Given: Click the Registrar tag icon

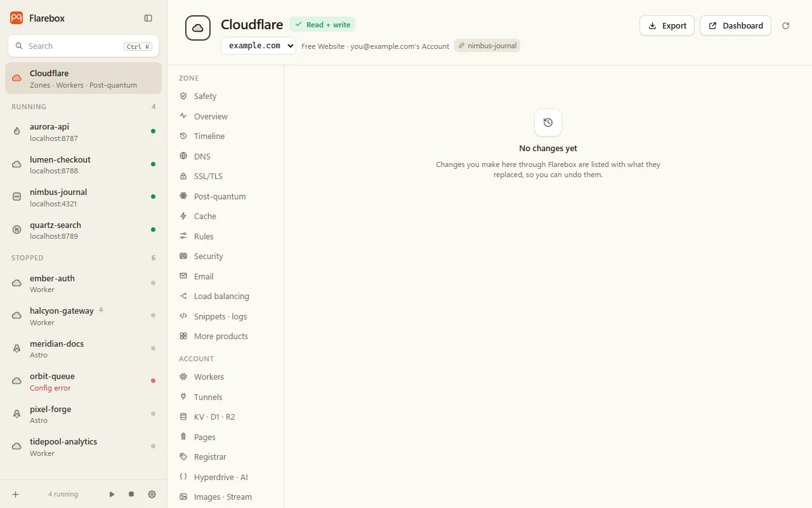Looking at the screenshot, I should pos(183,457).
